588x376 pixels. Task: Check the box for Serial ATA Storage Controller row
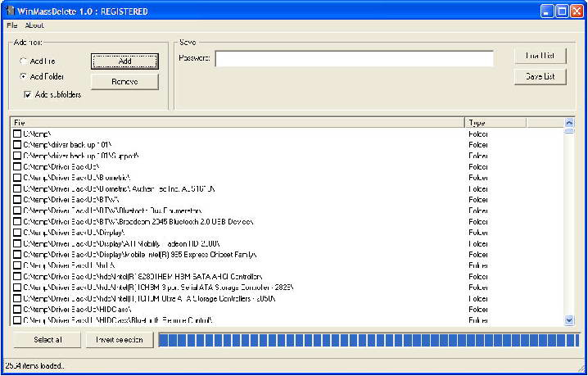click(17, 288)
